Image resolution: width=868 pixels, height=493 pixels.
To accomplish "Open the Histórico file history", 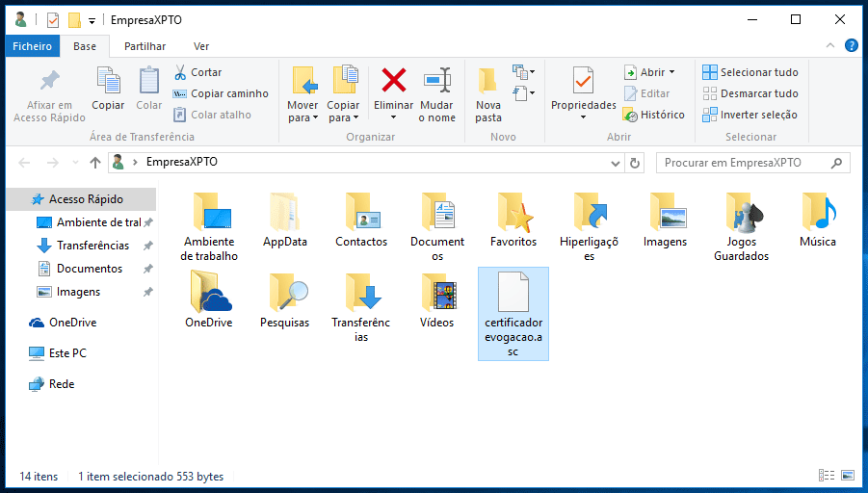I will click(654, 115).
